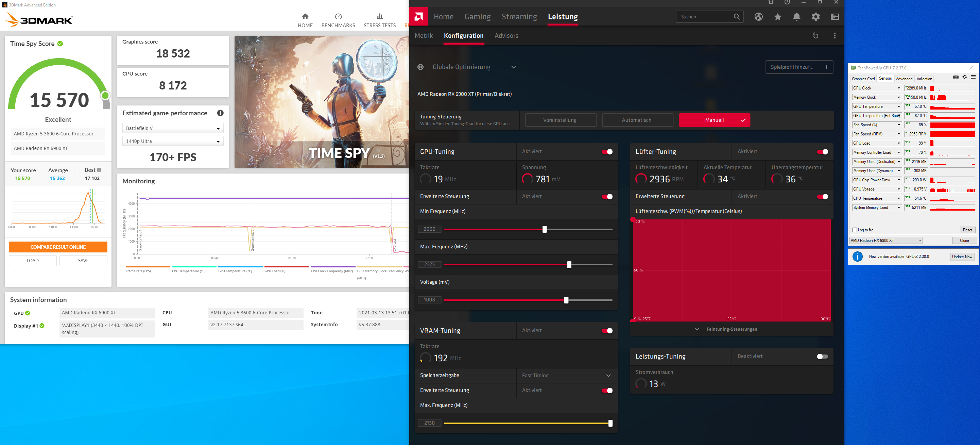Expand the Speicherzeitgabe Fast Timing dropdown
Screen dimensions: 980x445
566,376
